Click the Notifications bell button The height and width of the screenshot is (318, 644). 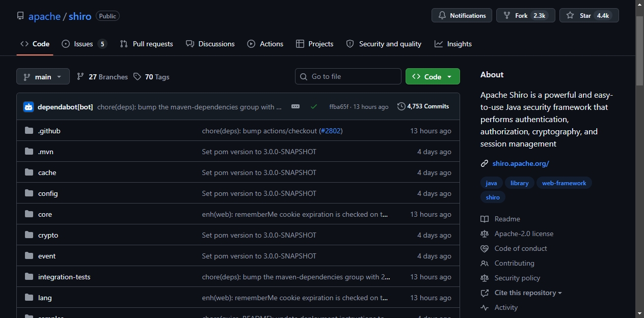click(x=462, y=16)
